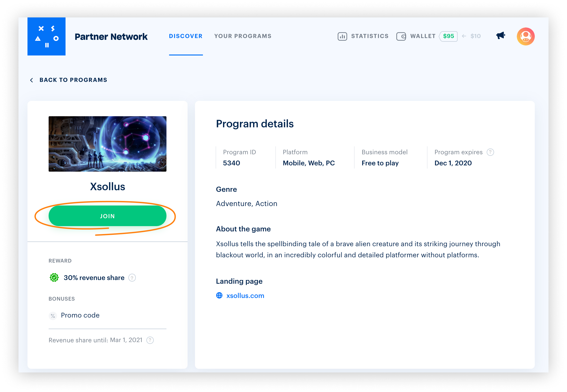
Task: Click the Wallet icon
Action: pyautogui.click(x=401, y=36)
